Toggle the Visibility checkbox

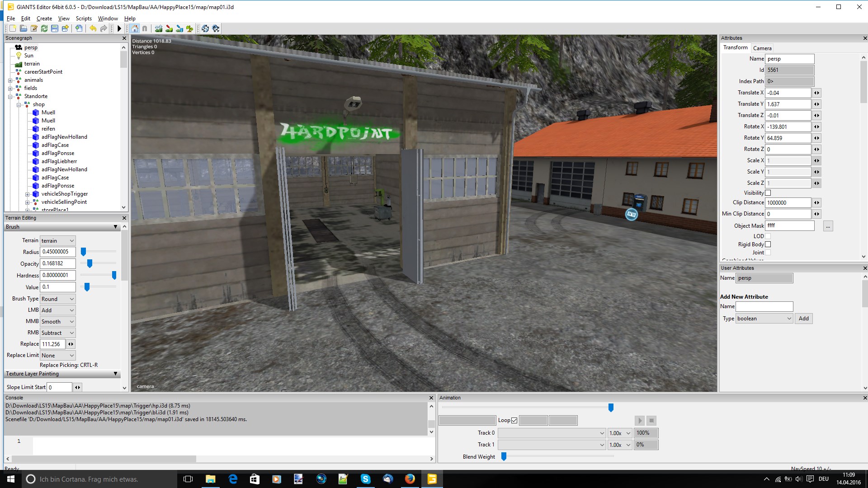[768, 193]
